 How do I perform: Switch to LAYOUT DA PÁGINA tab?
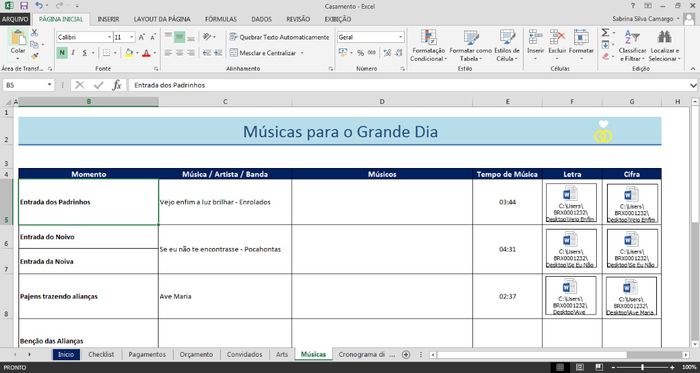[162, 19]
